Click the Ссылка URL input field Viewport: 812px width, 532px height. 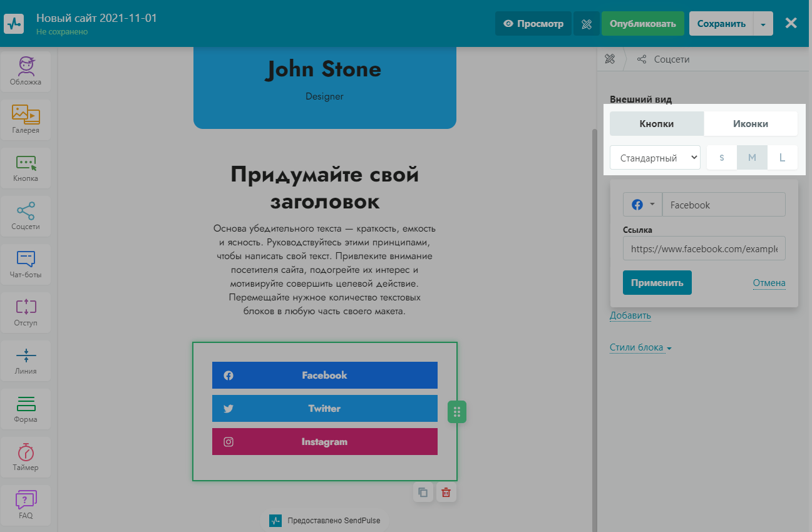(x=704, y=248)
